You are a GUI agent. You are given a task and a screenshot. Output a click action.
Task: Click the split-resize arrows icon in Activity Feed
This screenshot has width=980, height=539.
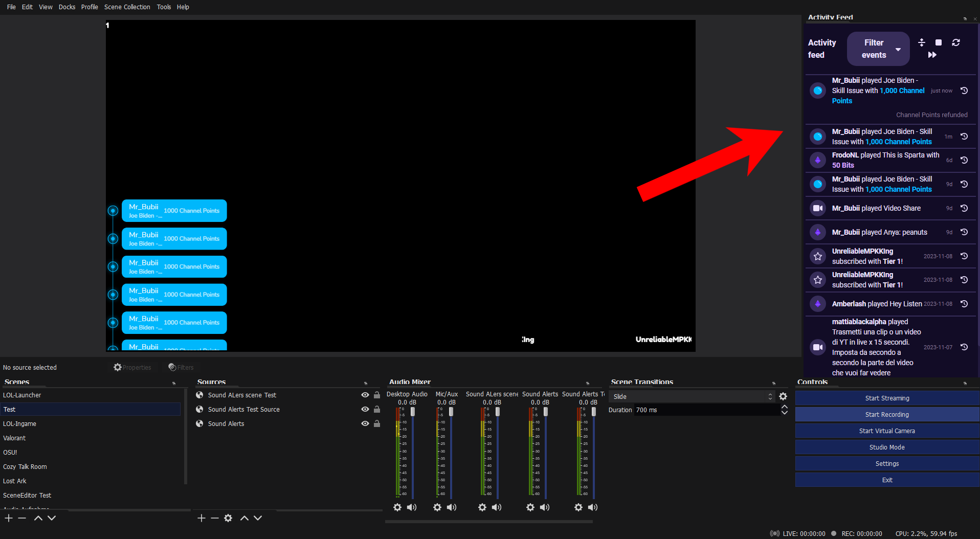922,42
